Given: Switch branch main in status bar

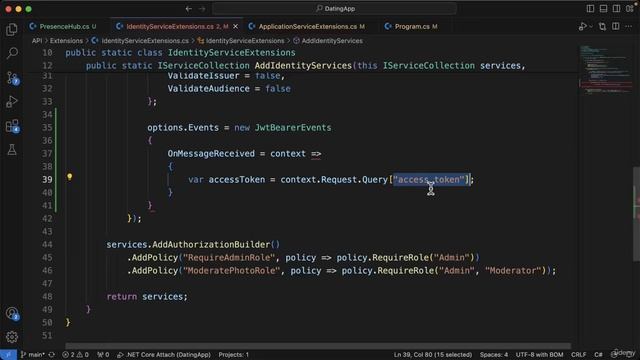Looking at the screenshot, I should tap(33, 355).
